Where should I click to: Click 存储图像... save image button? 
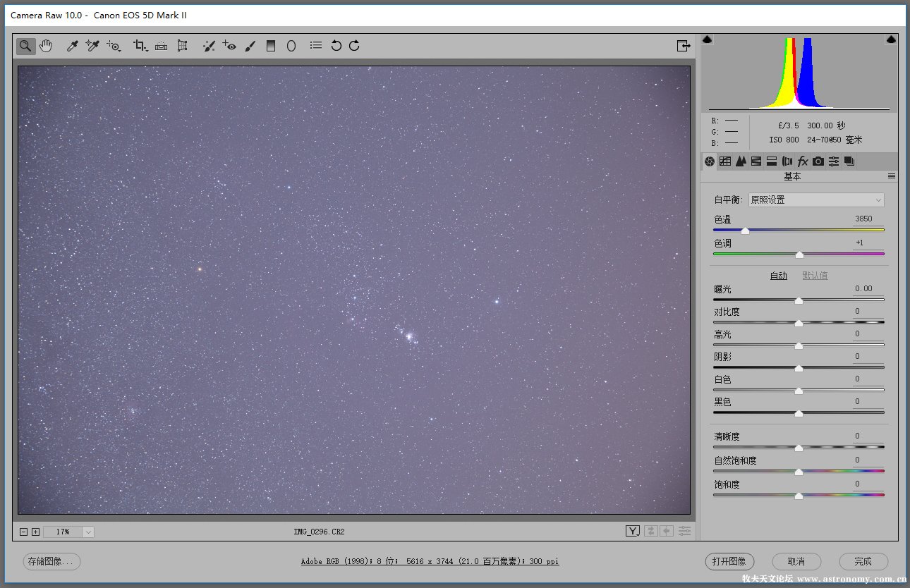(x=51, y=561)
